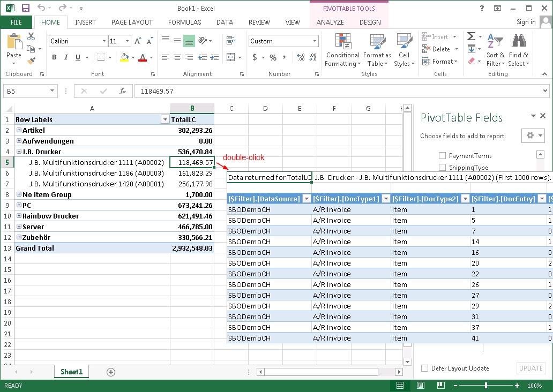This screenshot has height=392, width=553.
Task: Select cell with value 673,241.26
Action: (192, 205)
